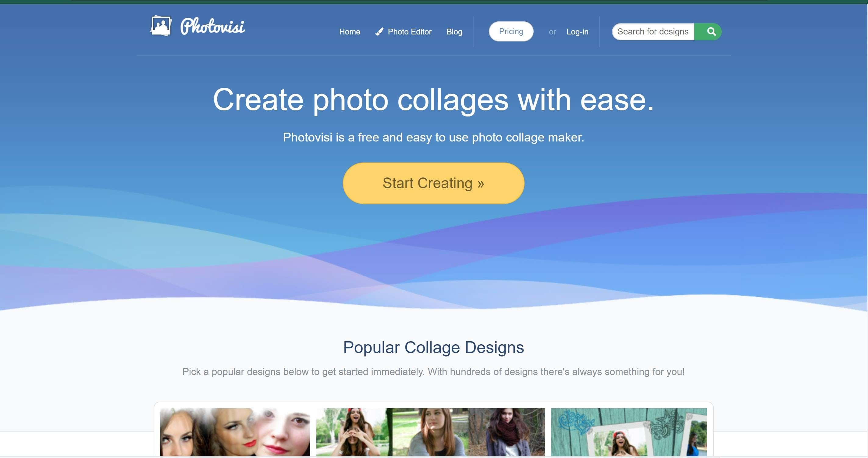Select the blended faces collage design thumbnail
Screen dimensions: 868x458
[235, 432]
